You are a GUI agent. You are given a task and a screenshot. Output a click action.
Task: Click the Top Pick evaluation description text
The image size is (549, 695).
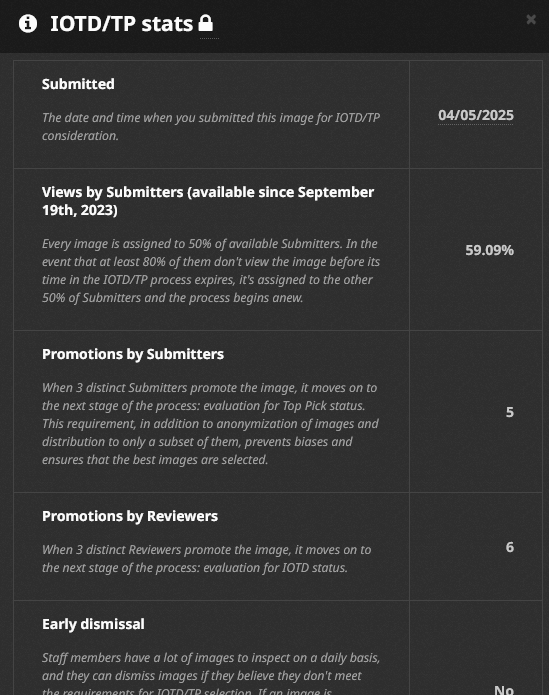(210, 424)
